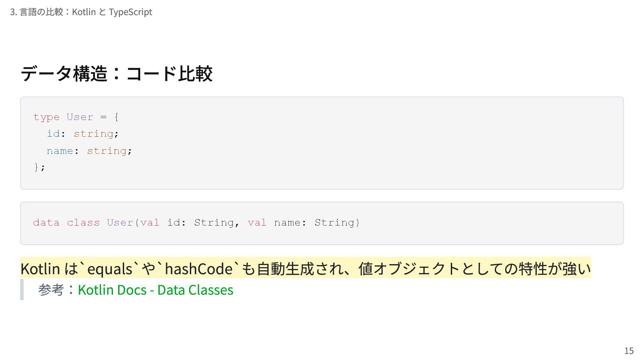Viewport: 644px width, 362px height.
Task: Click the 'class' keyword in Kotlin code
Action: pos(83,223)
